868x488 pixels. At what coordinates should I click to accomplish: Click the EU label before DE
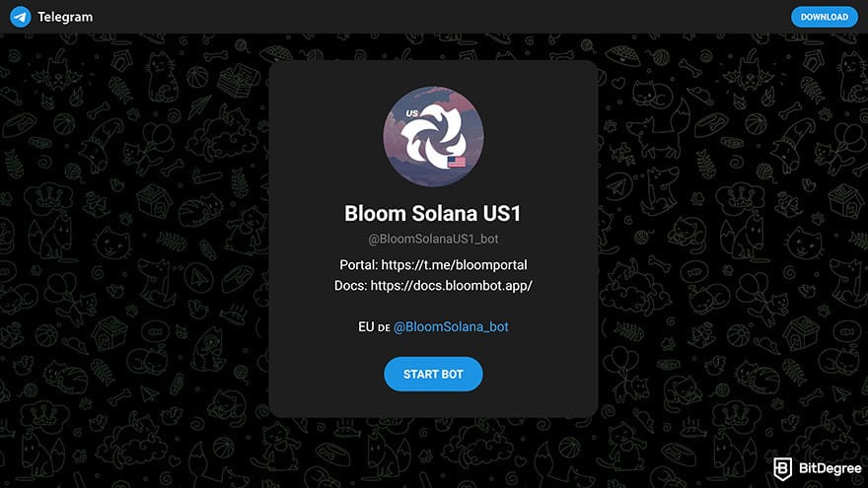[366, 327]
